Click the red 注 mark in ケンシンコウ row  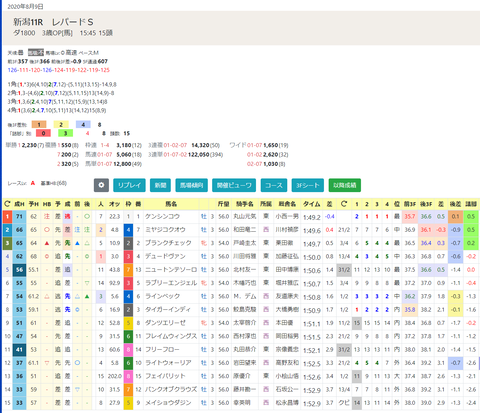(47, 217)
